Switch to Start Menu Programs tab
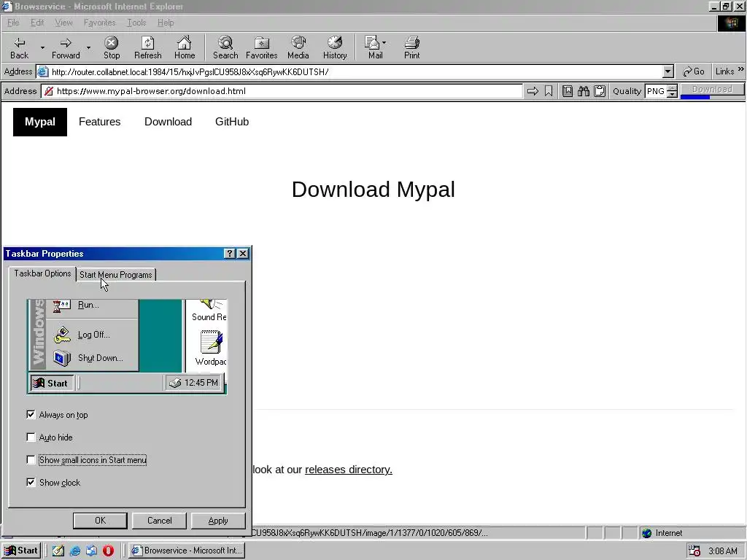The image size is (747, 560). 116,275
